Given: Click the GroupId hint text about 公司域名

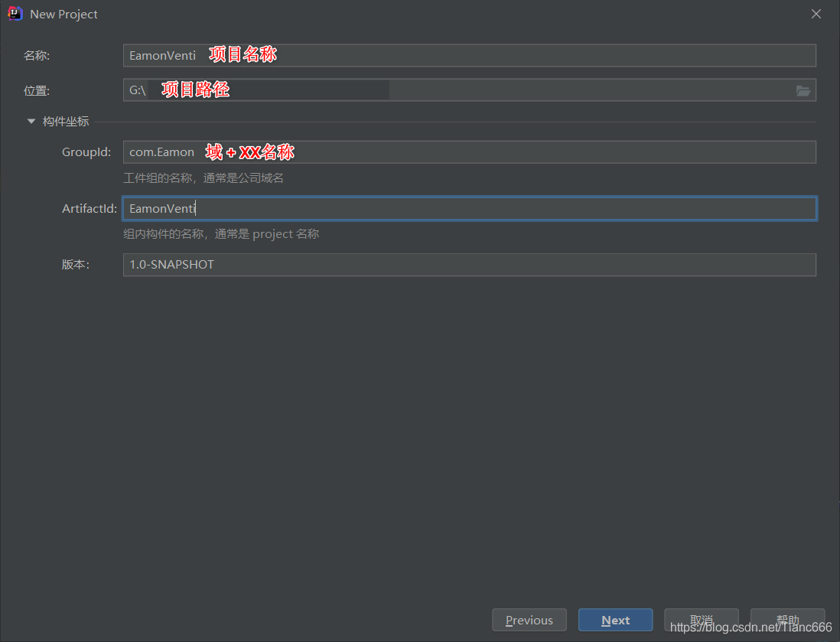Looking at the screenshot, I should pyautogui.click(x=203, y=178).
